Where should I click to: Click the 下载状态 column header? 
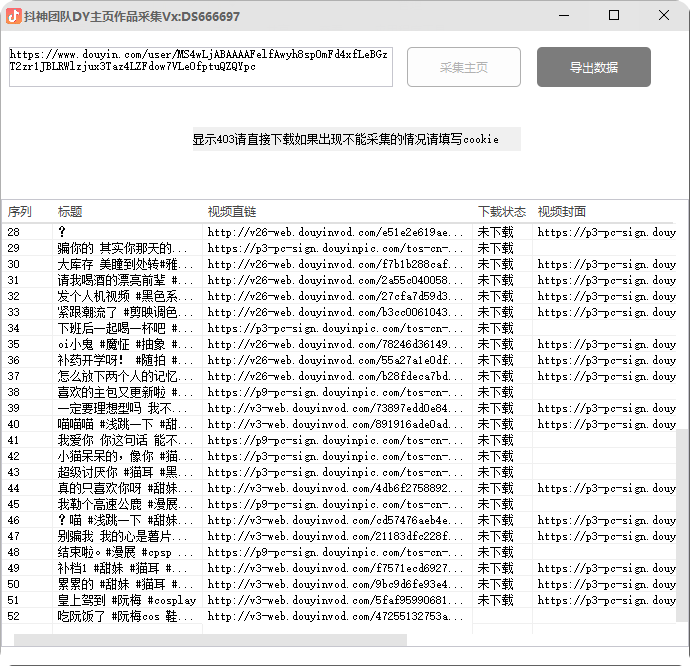pyautogui.click(x=501, y=212)
